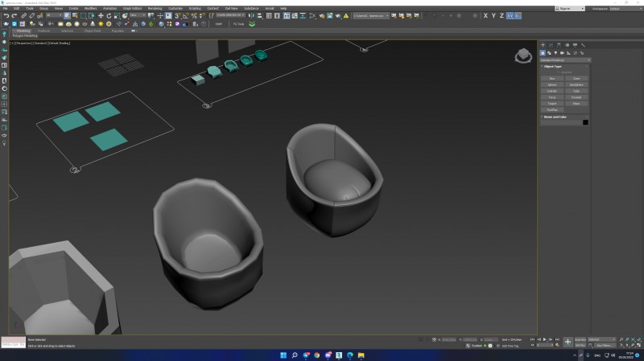Switch to the Freeform ribbon tab
The image size is (644, 361).
click(x=44, y=31)
